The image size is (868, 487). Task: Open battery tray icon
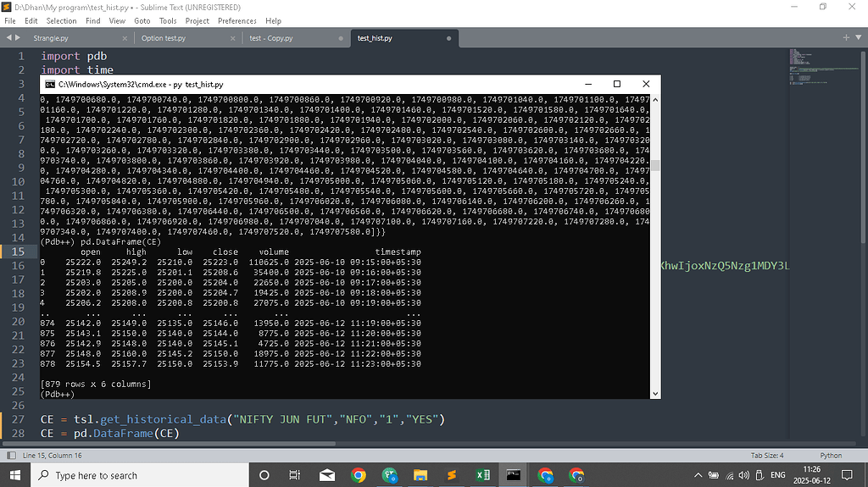coord(714,475)
